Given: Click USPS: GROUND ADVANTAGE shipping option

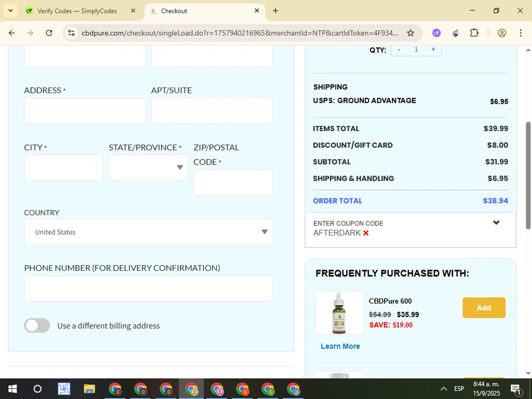Looking at the screenshot, I should pos(364,101).
